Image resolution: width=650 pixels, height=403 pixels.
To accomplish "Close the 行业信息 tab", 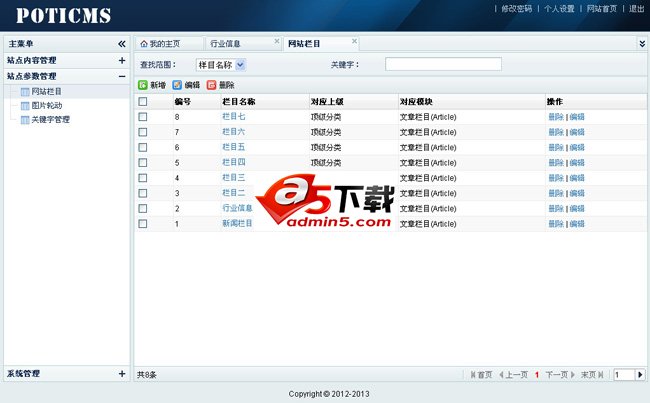I will [x=276, y=41].
